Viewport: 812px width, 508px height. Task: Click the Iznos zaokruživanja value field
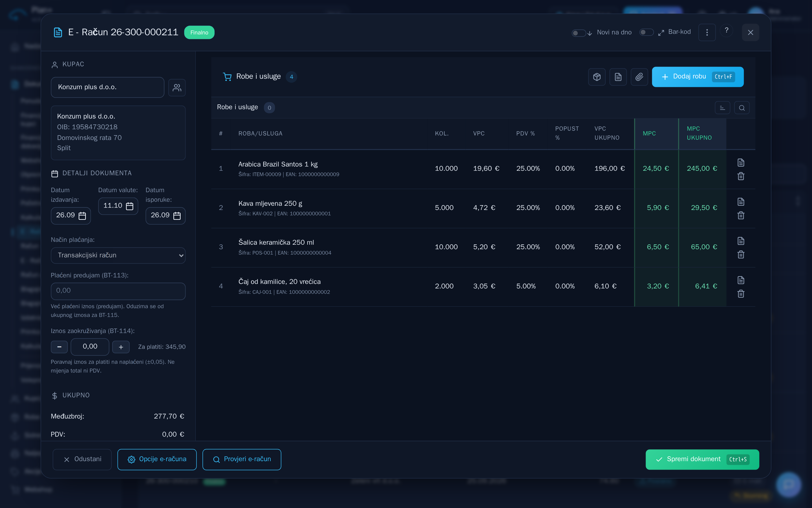click(90, 347)
